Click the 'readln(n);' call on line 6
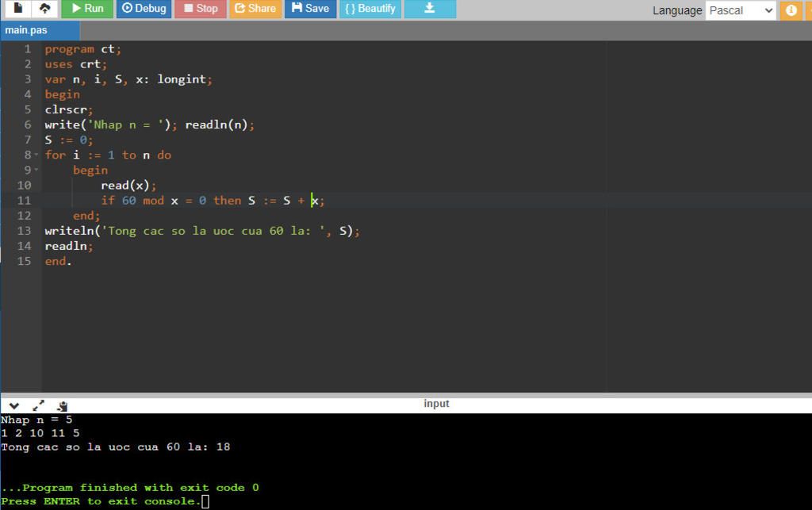812x510 pixels. coord(220,125)
